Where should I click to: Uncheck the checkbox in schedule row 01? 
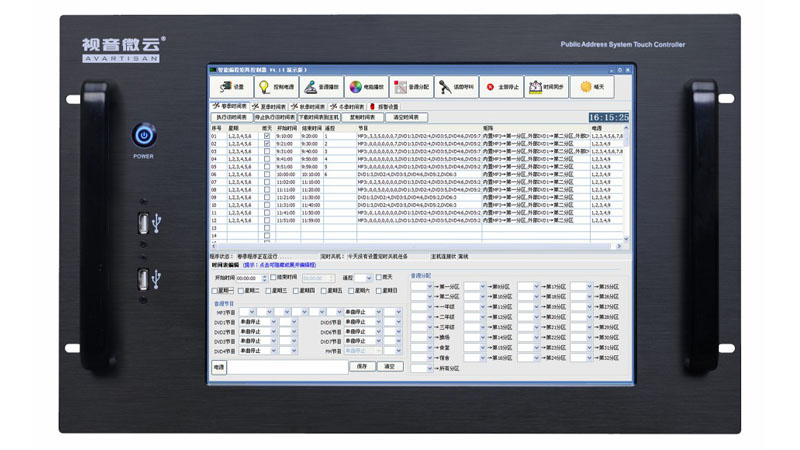click(x=266, y=135)
